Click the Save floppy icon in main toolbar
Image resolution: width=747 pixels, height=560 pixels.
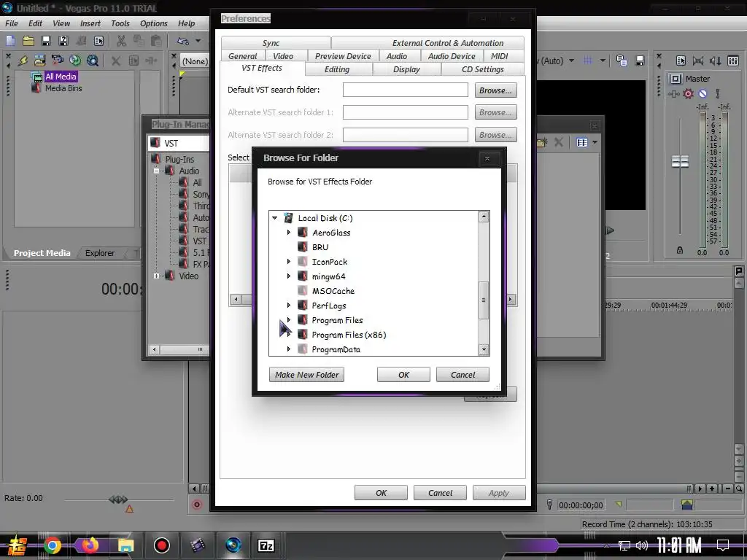46,41
